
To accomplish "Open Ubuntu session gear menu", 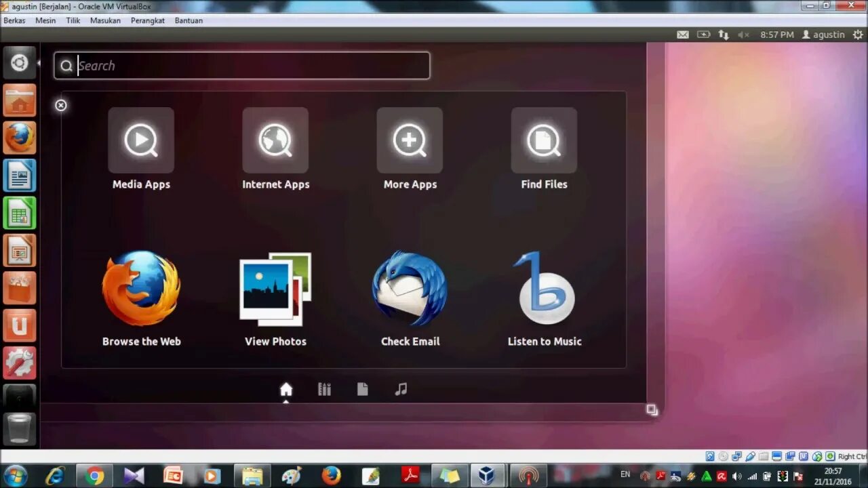I will (858, 35).
